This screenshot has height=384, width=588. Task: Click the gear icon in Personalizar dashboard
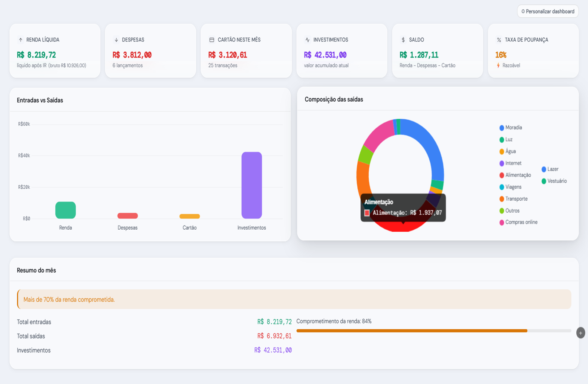point(523,12)
